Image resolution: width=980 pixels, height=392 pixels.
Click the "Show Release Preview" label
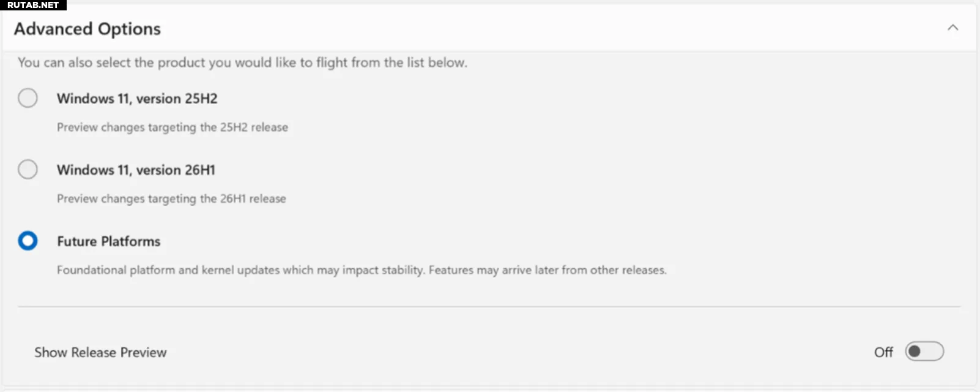pyautogui.click(x=100, y=352)
